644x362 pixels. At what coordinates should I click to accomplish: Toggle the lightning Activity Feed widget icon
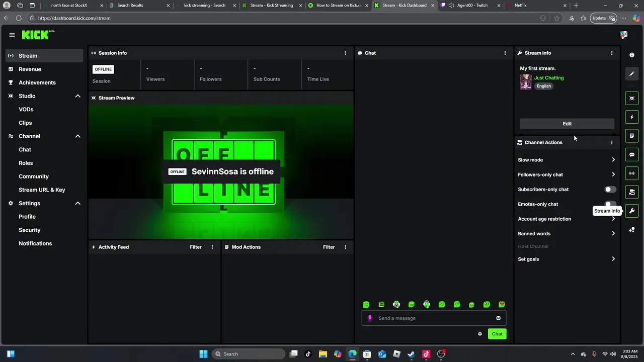pos(632,117)
